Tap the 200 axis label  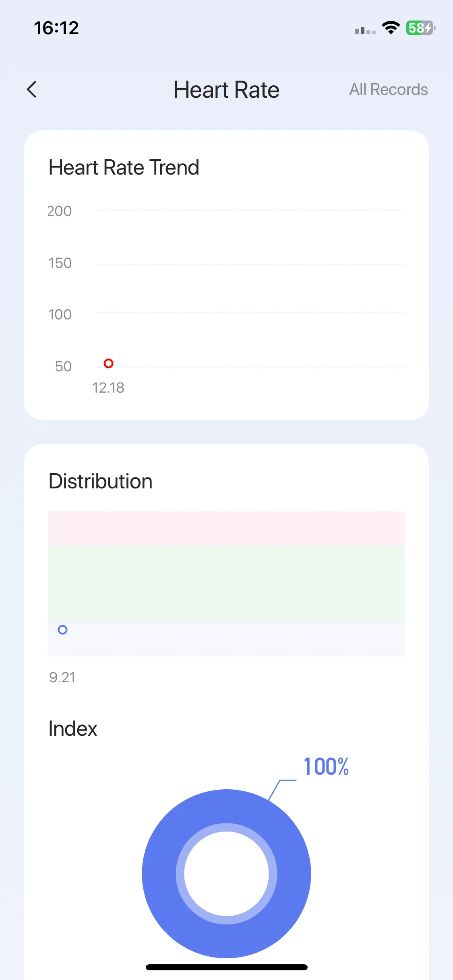coord(60,211)
